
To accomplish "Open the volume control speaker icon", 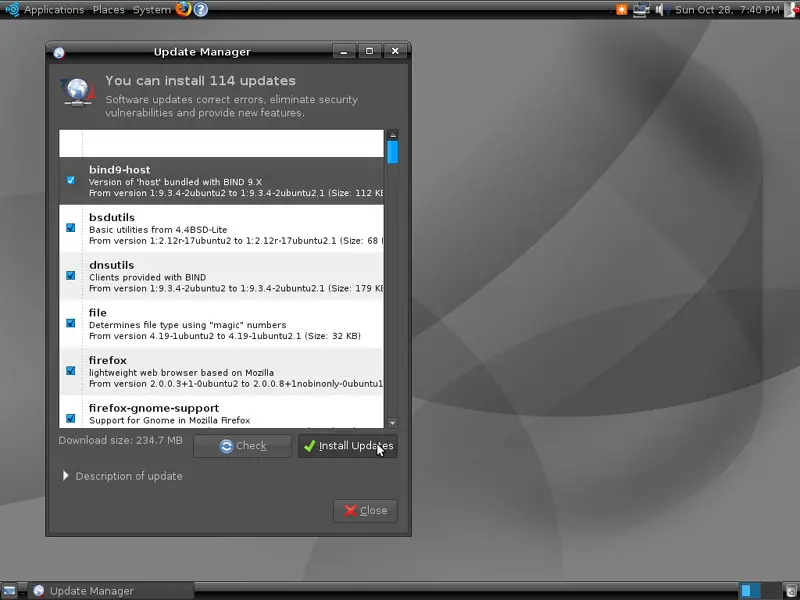I will [x=662, y=10].
